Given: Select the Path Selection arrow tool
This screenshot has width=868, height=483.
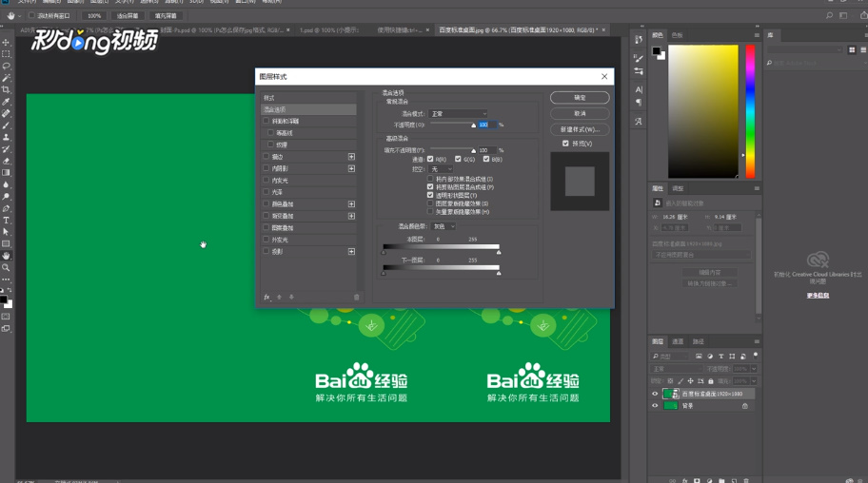Looking at the screenshot, I should 6,232.
